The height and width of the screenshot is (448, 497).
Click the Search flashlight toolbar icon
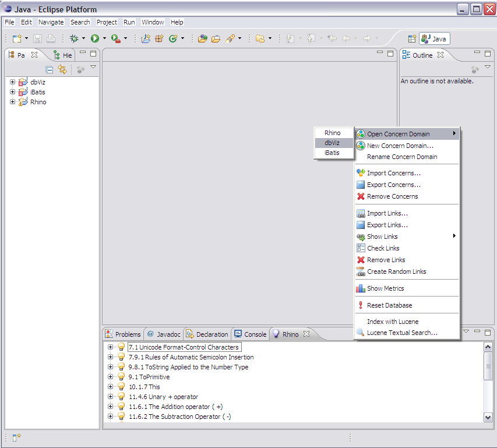(230, 38)
